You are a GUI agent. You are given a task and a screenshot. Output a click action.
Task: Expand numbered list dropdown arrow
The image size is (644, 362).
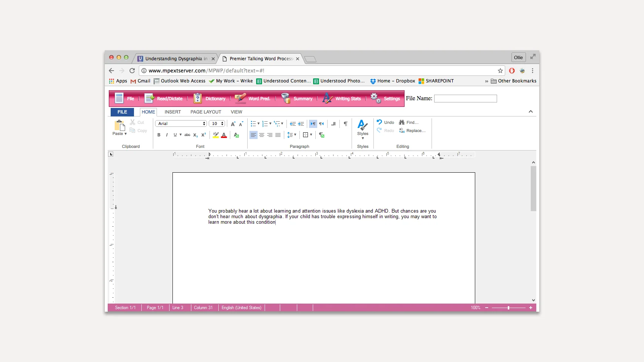tap(270, 124)
